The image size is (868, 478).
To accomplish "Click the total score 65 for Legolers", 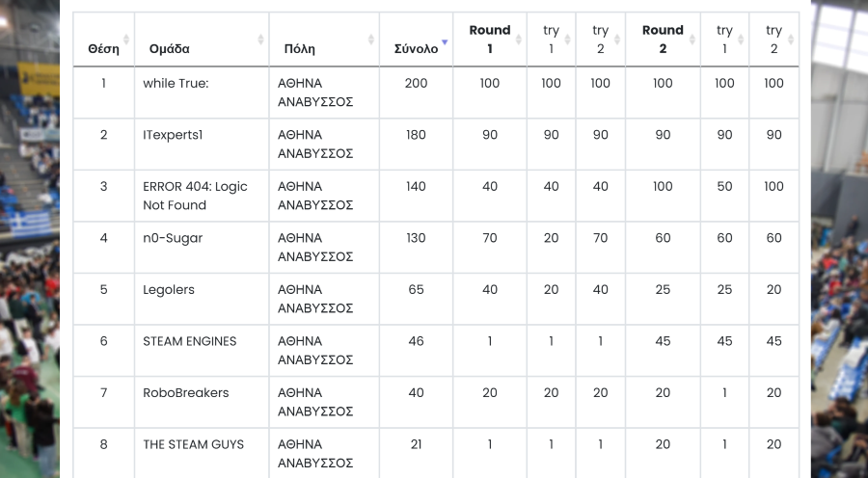I will tap(416, 290).
